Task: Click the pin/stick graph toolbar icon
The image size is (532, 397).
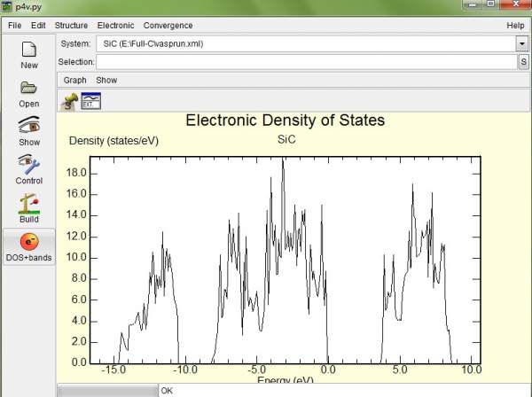Action: (x=69, y=101)
